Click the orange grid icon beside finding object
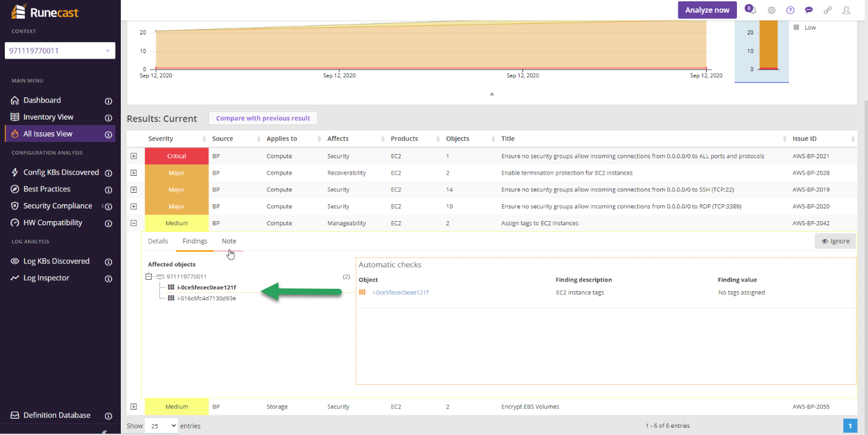Screen dimensions: 868x435 (x=362, y=292)
